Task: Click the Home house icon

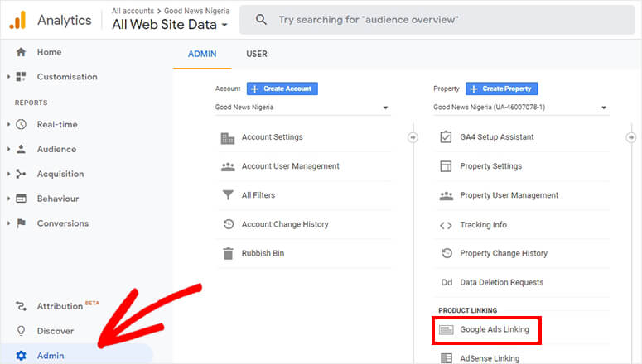Action: (21, 52)
